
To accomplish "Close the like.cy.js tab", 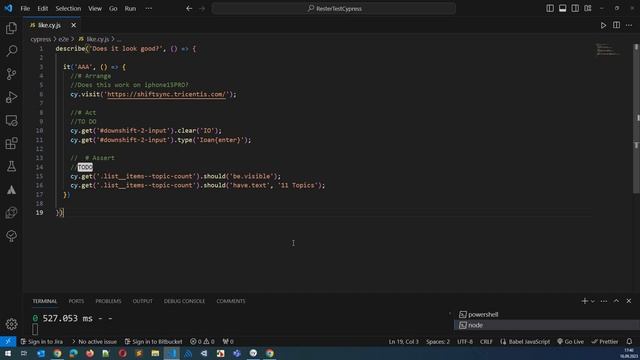I will click(73, 25).
